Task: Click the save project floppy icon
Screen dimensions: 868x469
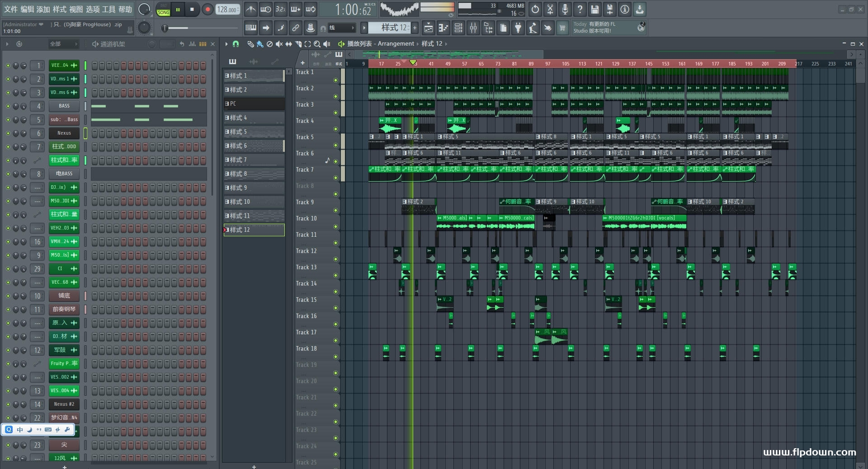Action: [595, 9]
